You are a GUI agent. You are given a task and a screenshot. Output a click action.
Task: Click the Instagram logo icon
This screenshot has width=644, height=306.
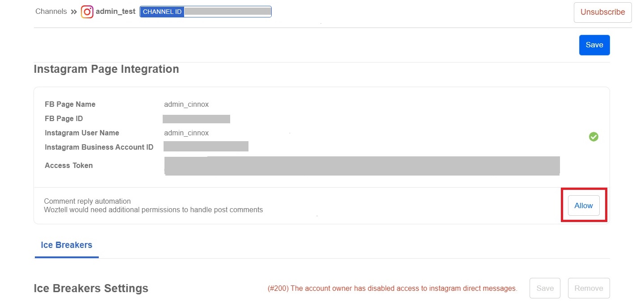pos(87,12)
